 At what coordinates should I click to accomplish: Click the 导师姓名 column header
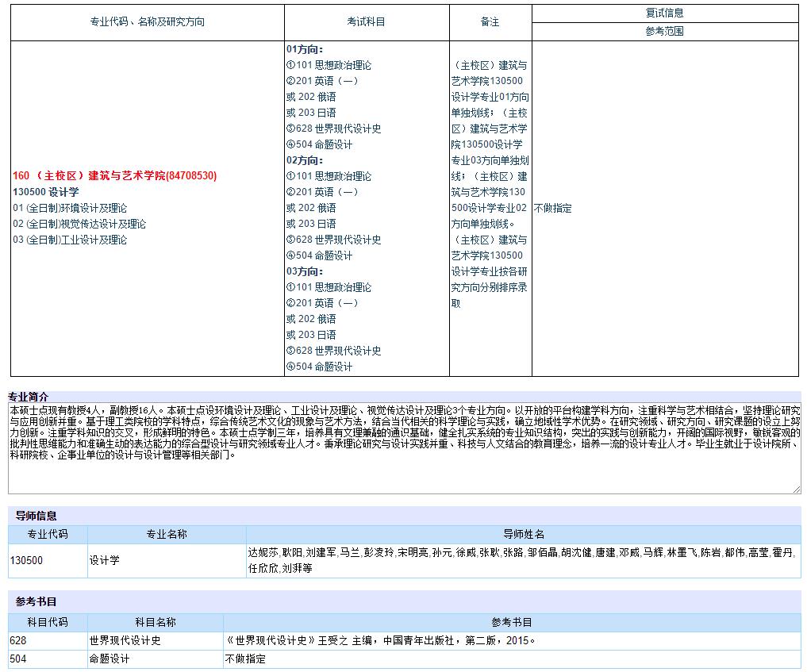point(523,535)
